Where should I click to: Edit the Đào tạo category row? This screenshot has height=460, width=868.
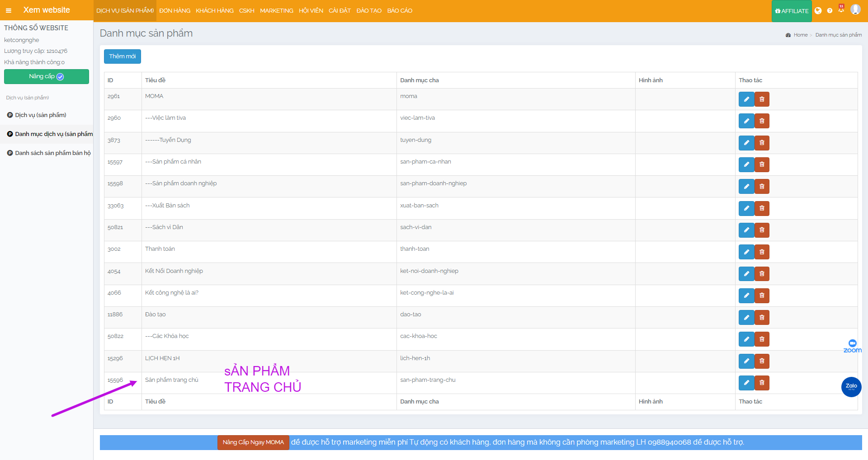(746, 318)
